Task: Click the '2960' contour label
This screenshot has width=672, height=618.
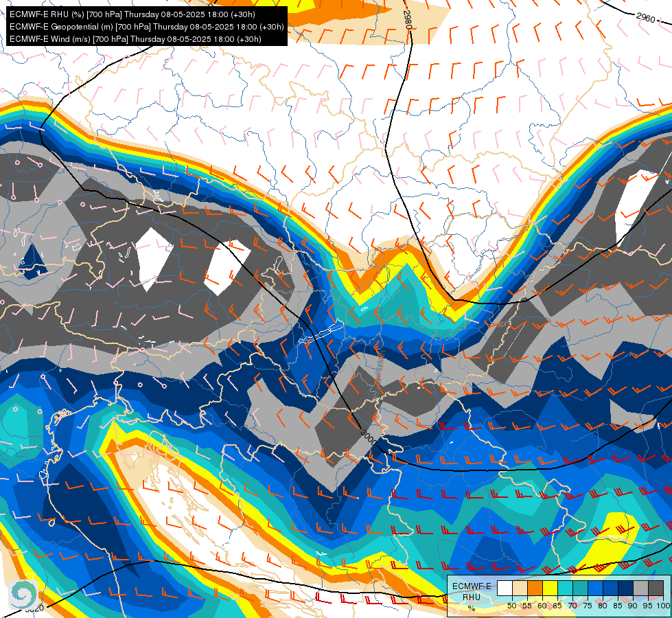Action: (x=646, y=18)
